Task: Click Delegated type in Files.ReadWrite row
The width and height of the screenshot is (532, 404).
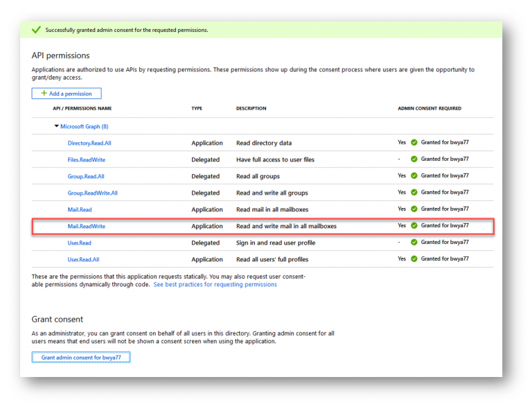Action: (205, 159)
